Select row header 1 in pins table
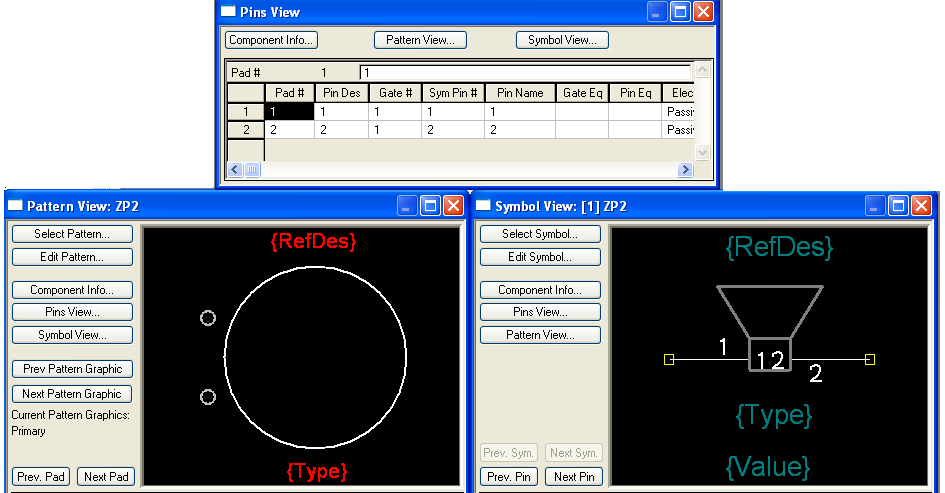The width and height of the screenshot is (945, 493). (x=246, y=111)
